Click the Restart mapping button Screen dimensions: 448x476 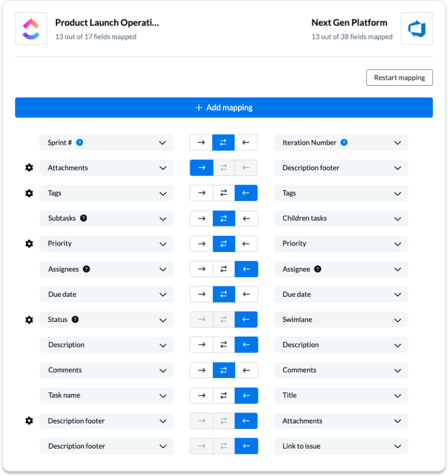pyautogui.click(x=399, y=78)
